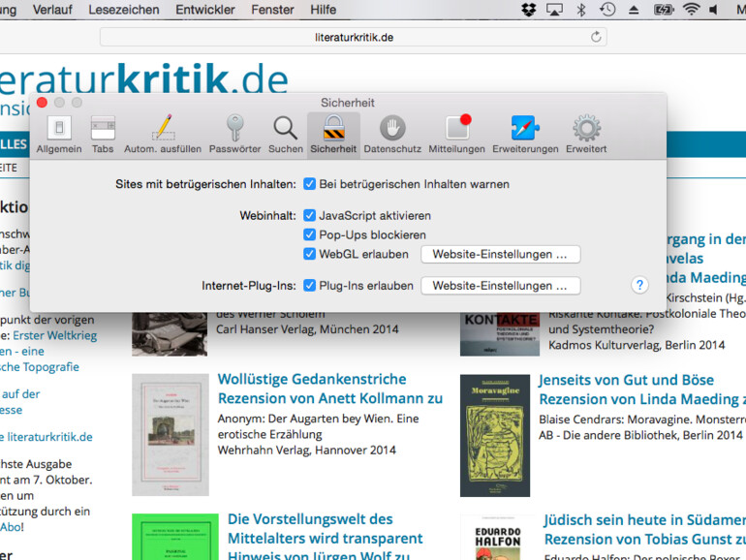Click the literaturkritik.de site logo
Screen dimensions: 746x560
point(143,78)
